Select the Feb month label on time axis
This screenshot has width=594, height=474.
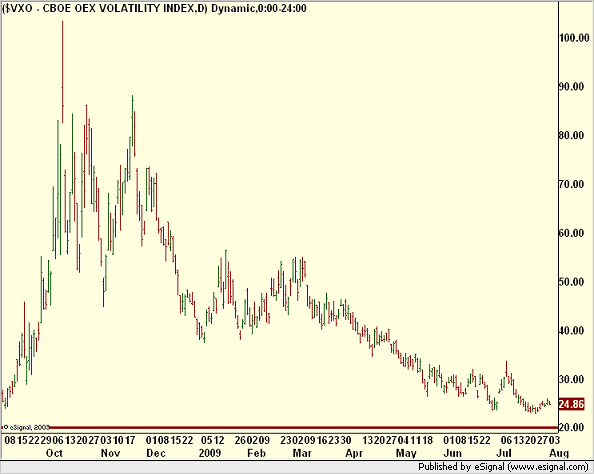(256, 453)
